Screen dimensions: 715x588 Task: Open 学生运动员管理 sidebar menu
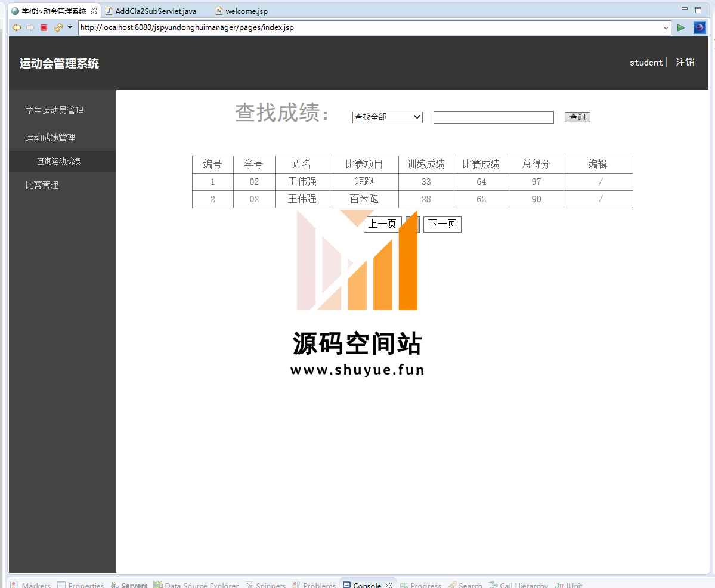[54, 110]
